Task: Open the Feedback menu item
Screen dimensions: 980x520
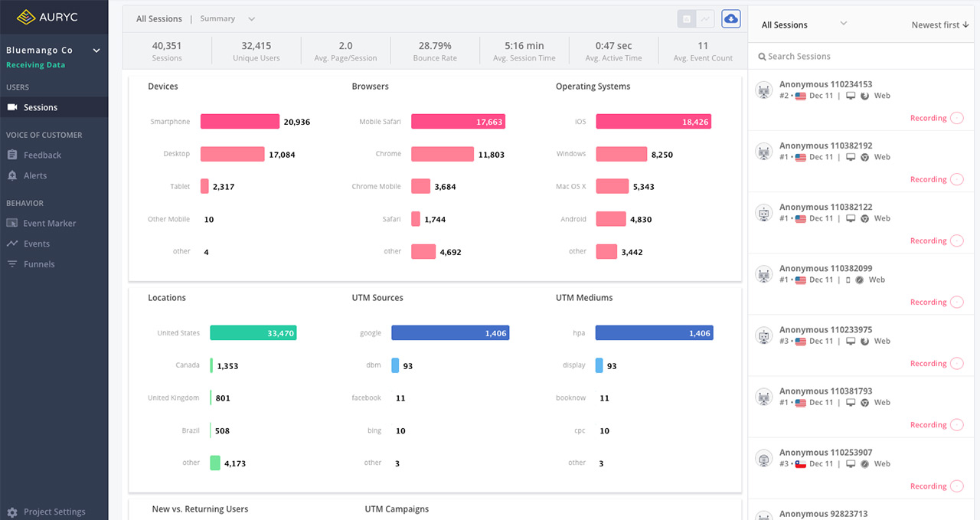Action: click(42, 155)
